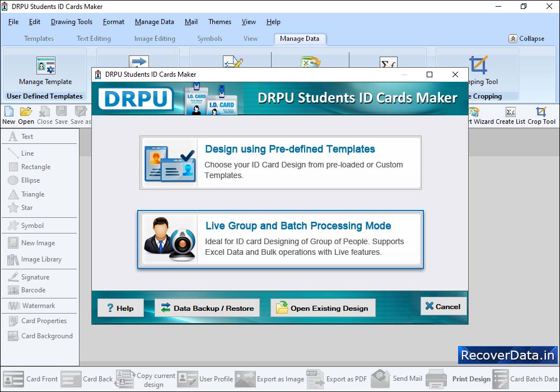Switch to the Image Editing tab
The image size is (560, 392).
point(155,39)
